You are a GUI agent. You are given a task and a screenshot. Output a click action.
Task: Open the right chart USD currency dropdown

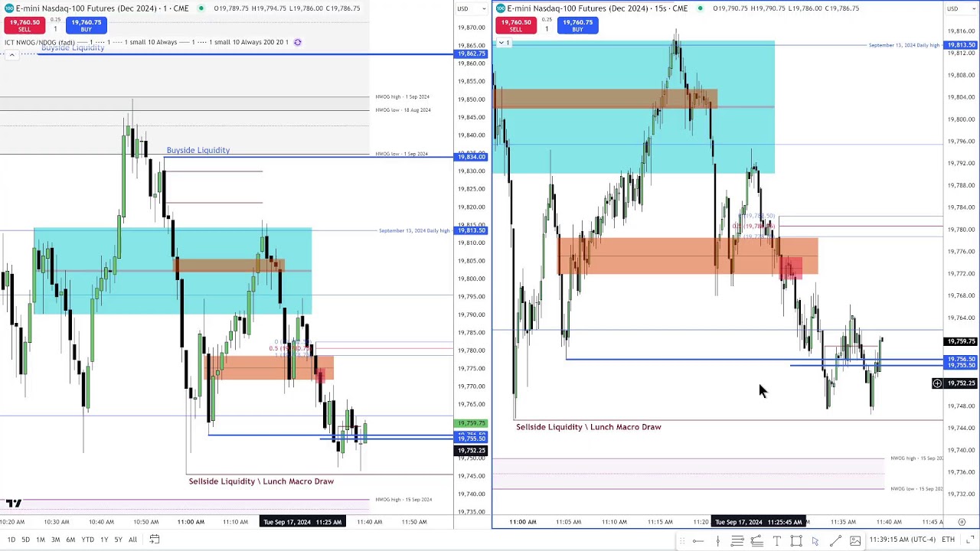point(952,8)
